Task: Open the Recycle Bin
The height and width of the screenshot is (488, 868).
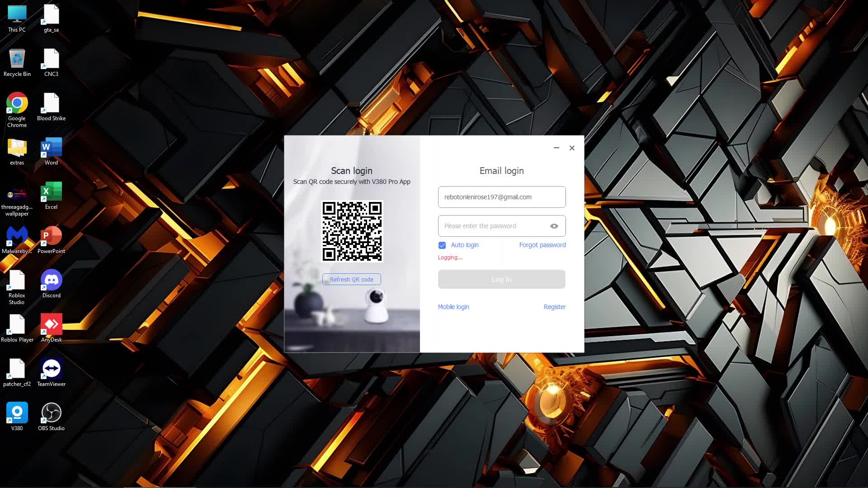Action: (17, 59)
